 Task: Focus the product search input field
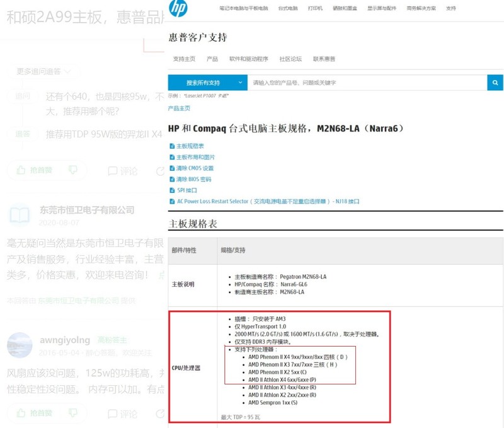367,83
